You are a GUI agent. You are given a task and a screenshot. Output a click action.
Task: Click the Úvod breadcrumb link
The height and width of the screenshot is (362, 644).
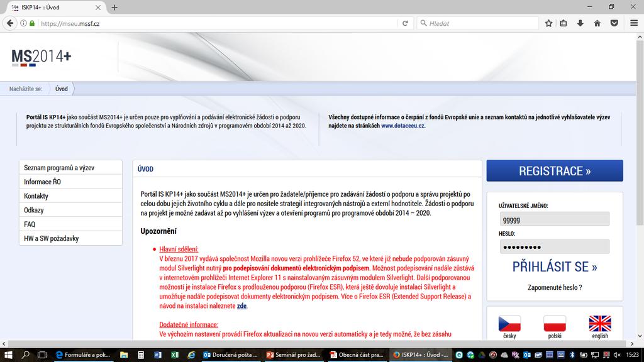[x=62, y=89]
